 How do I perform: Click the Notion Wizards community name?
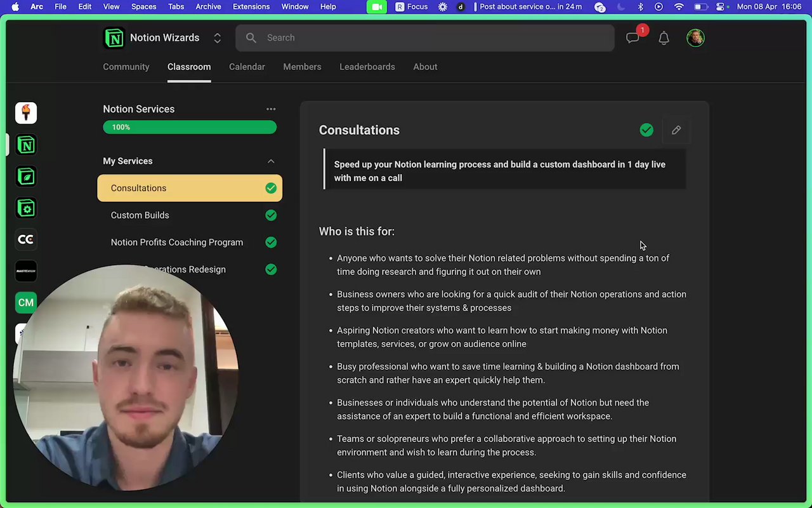(164, 38)
